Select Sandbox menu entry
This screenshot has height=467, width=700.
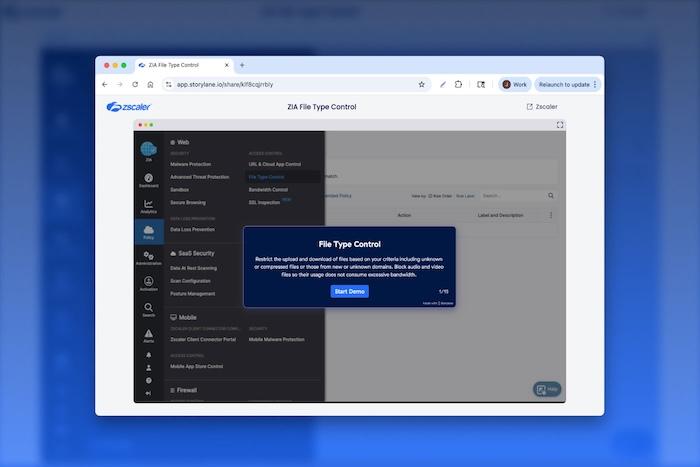179,190
